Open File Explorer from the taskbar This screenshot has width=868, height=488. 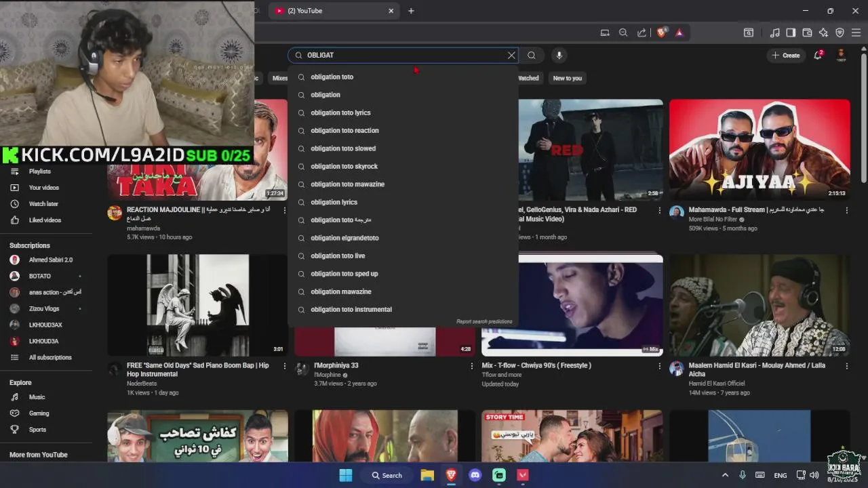427,475
